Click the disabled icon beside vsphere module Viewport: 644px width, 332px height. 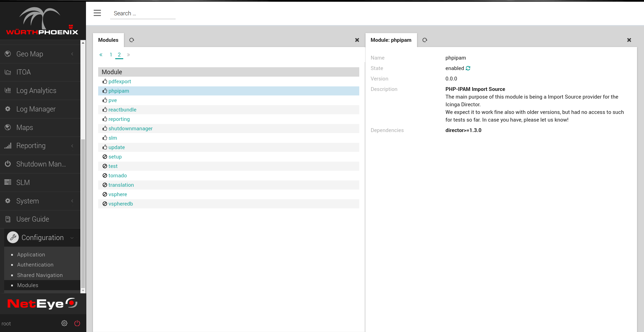105,194
